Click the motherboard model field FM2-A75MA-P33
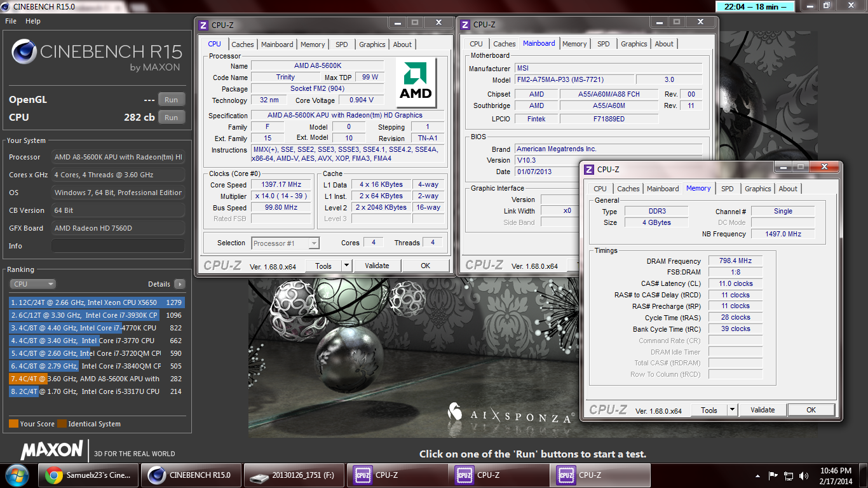Screen dimensions: 868x488 click(x=574, y=80)
